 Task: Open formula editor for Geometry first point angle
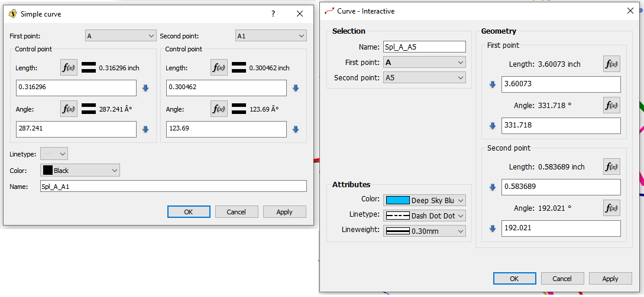[611, 105]
